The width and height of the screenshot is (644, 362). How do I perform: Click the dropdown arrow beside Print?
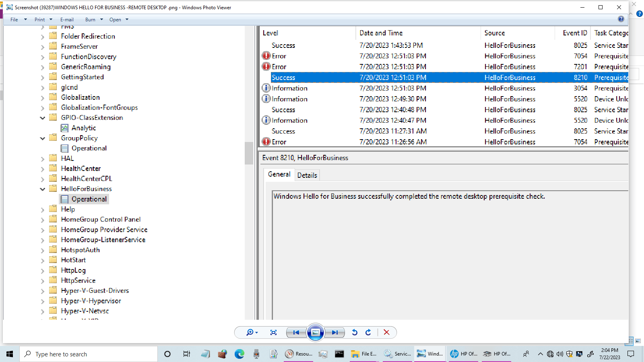(51, 19)
